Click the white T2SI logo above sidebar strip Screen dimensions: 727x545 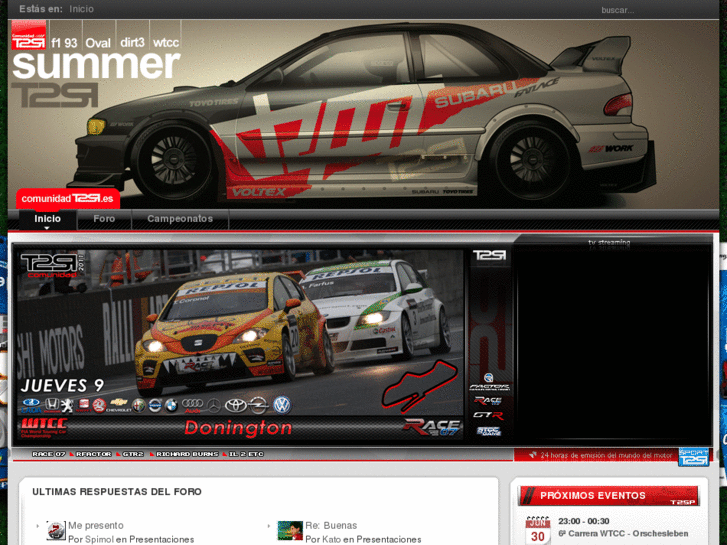click(489, 255)
